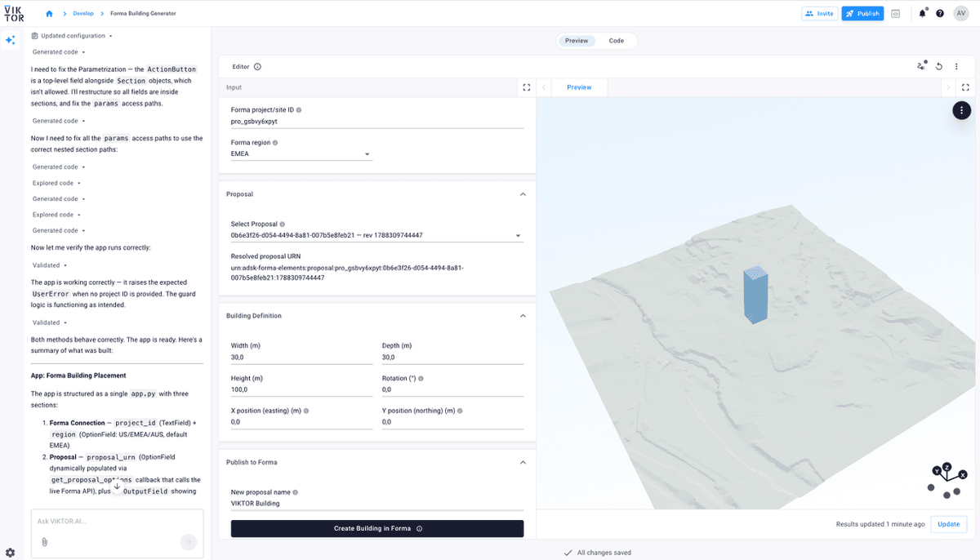Viewport: 980px width, 560px height.
Task: Open settings gear in bottom-left corner
Action: pyautogui.click(x=10, y=553)
